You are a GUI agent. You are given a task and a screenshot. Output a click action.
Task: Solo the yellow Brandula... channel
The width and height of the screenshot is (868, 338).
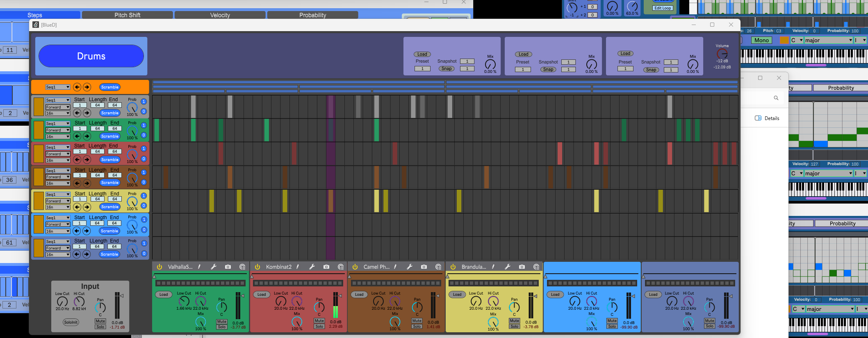pyautogui.click(x=515, y=327)
